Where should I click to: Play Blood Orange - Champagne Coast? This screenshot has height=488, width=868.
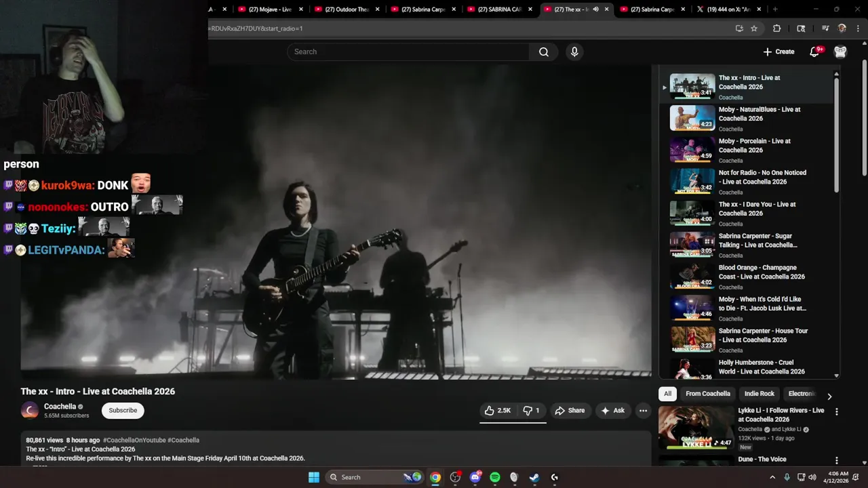coord(746,277)
